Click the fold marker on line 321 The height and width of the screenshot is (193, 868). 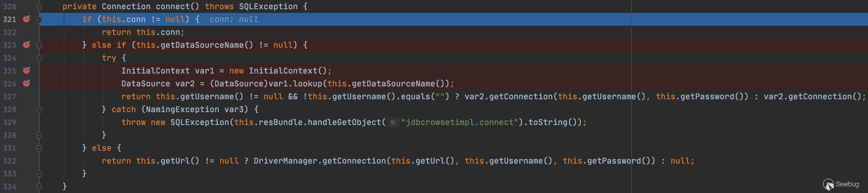[x=39, y=20]
